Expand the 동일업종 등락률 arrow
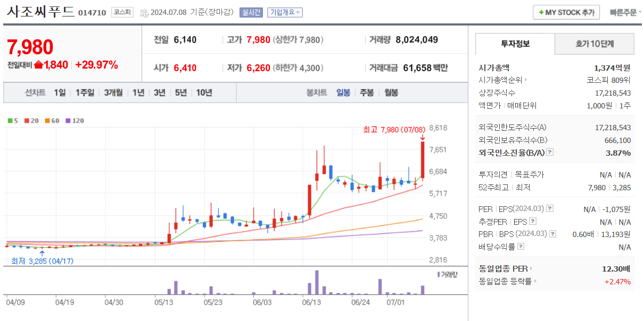644x321 pixels. (535, 281)
